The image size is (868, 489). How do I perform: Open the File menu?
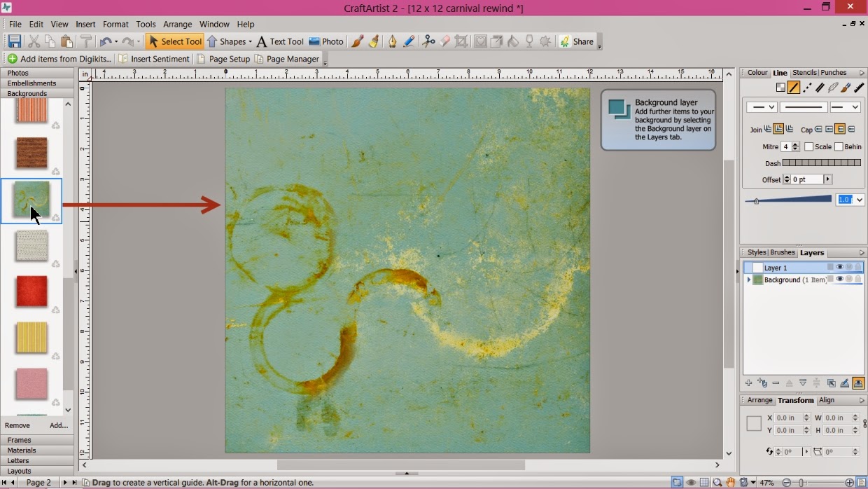[14, 24]
